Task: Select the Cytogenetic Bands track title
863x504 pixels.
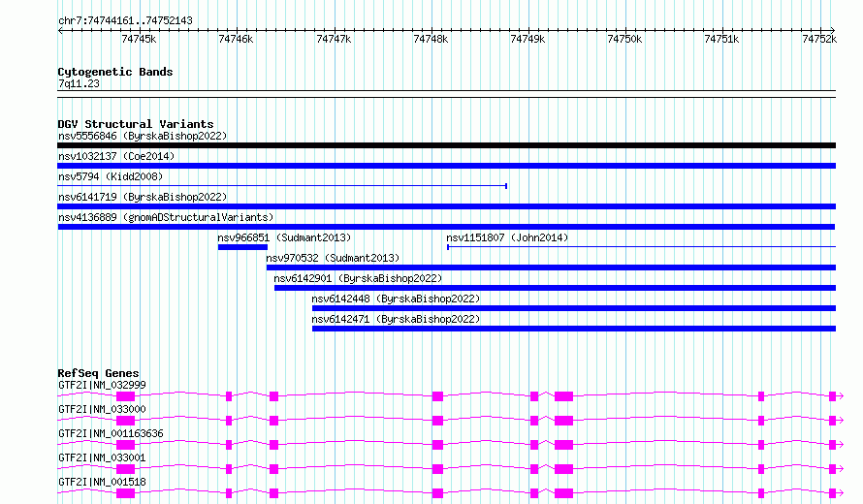Action: tap(115, 72)
